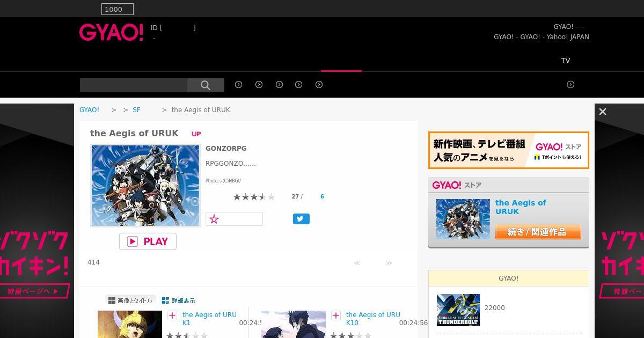This screenshot has width=644, height=338.
Task: Click the first circled arrow beside the search button
Action: click(239, 85)
